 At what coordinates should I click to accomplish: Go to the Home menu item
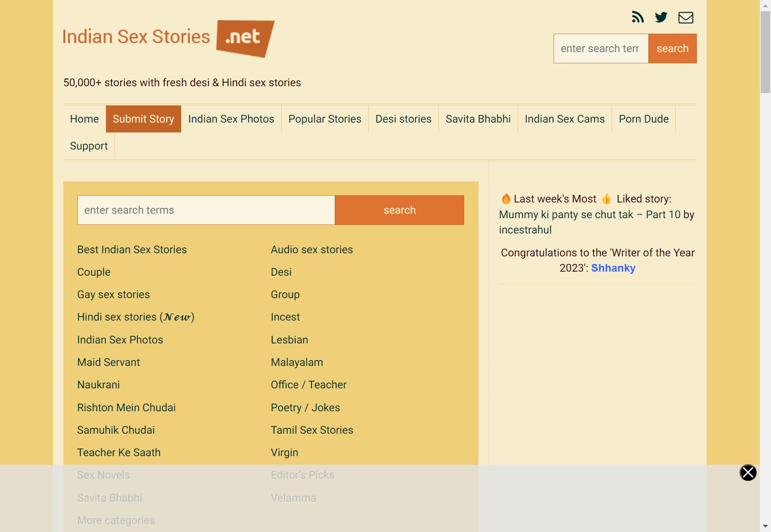click(84, 119)
